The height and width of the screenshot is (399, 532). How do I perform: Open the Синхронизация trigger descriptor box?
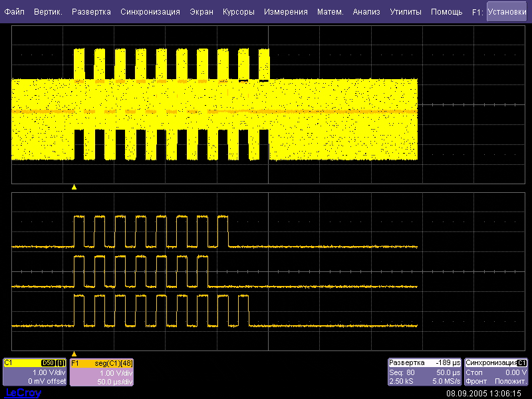pos(496,372)
